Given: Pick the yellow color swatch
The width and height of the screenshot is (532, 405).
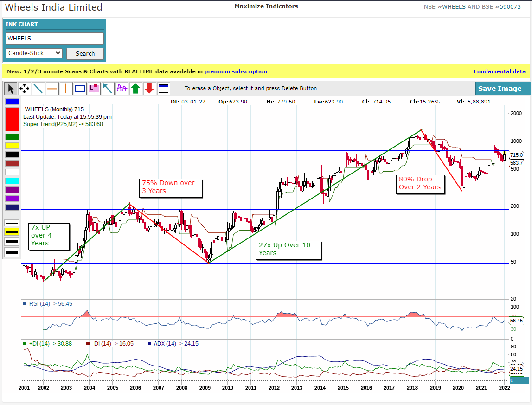Looking at the screenshot, I should [x=12, y=146].
